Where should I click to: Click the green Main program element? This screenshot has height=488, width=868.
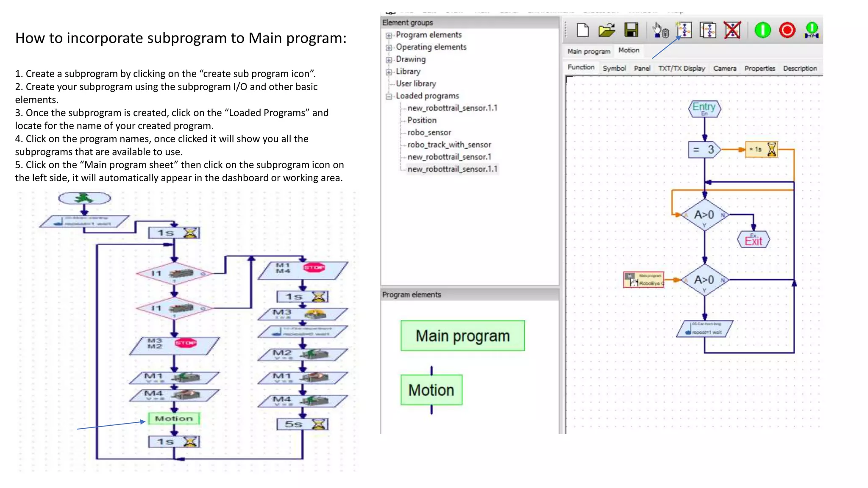click(x=462, y=336)
